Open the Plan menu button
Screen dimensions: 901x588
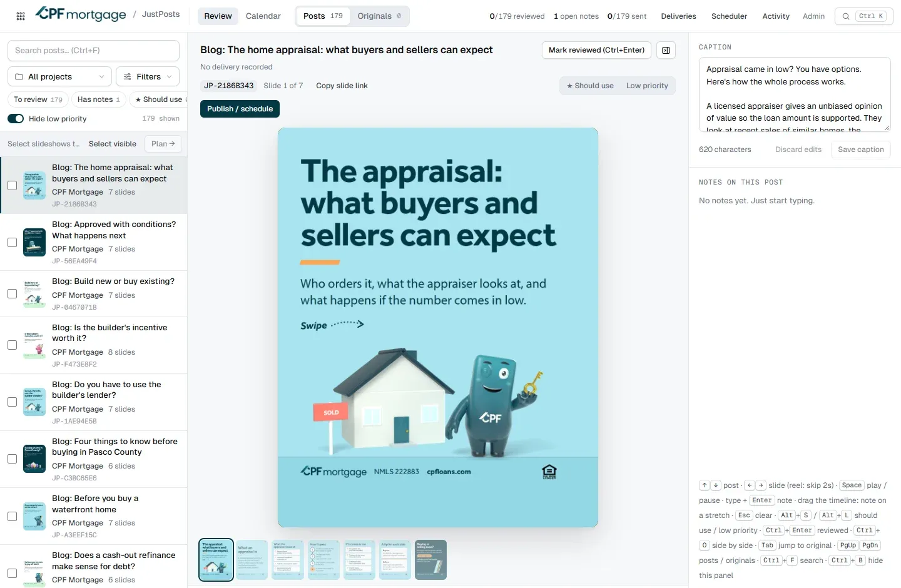(163, 144)
